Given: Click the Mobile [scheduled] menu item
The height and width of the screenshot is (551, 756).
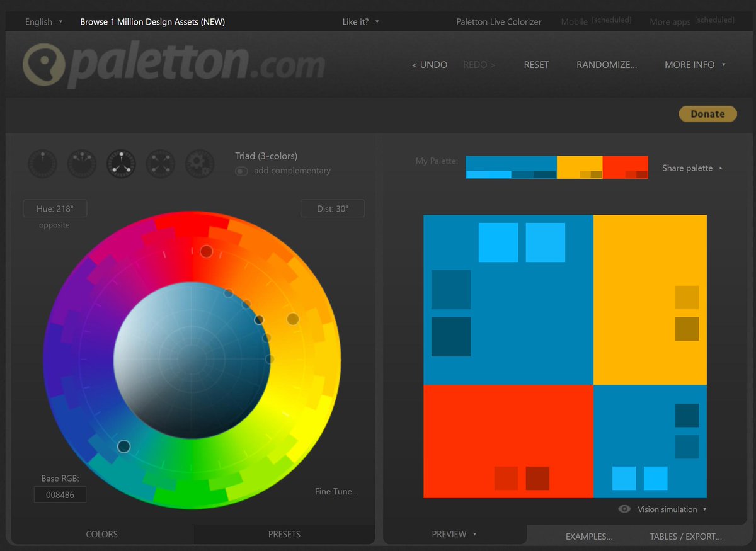Looking at the screenshot, I should pyautogui.click(x=596, y=21).
